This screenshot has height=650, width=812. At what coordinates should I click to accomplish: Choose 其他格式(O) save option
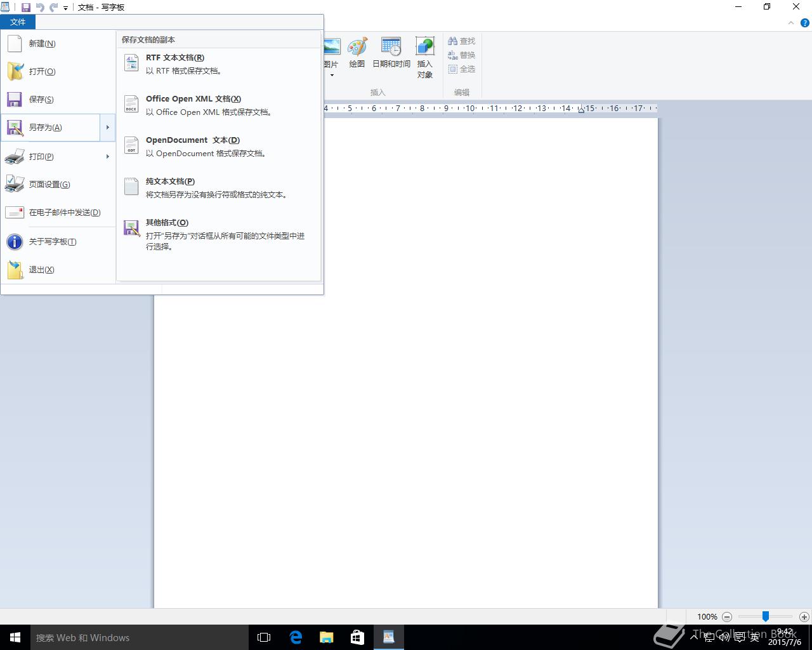click(219, 234)
